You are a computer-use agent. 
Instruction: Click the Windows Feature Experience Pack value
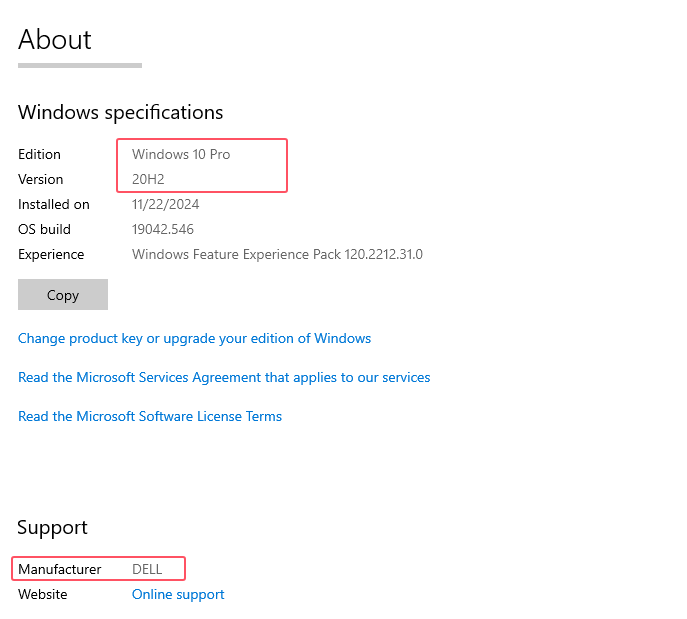coord(277,254)
